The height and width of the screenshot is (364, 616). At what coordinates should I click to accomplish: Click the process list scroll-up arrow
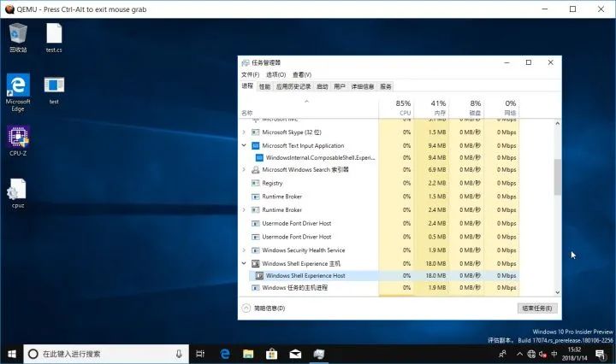click(x=558, y=124)
